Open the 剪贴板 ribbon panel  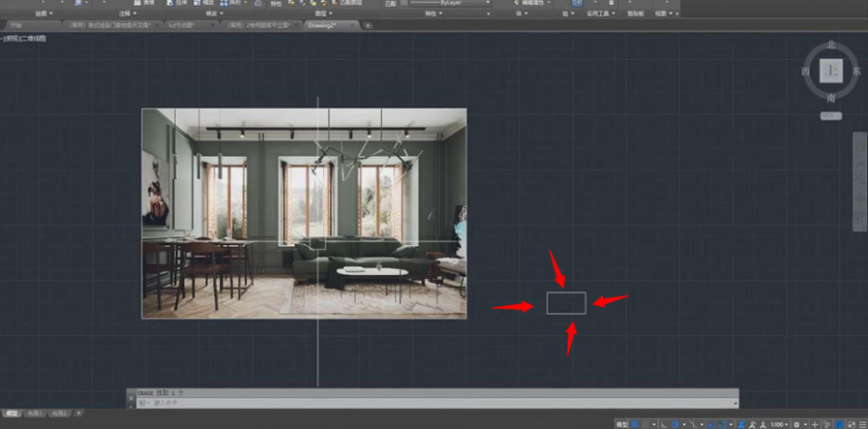(x=635, y=14)
